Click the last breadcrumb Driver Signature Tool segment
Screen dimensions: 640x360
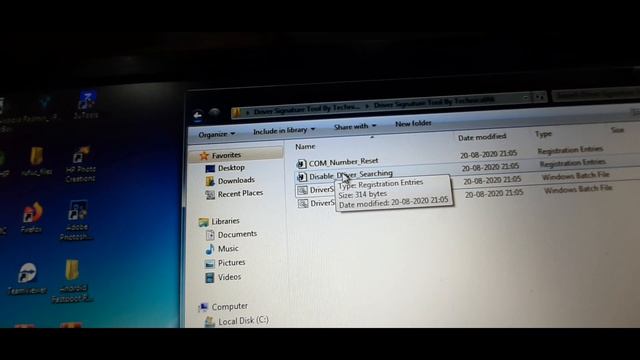434,102
